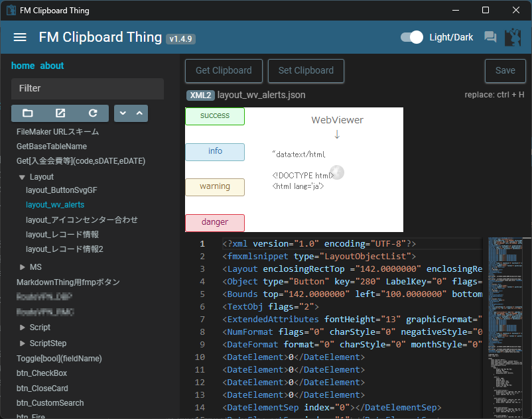
Task: Open the hamburger menu
Action: tap(20, 37)
